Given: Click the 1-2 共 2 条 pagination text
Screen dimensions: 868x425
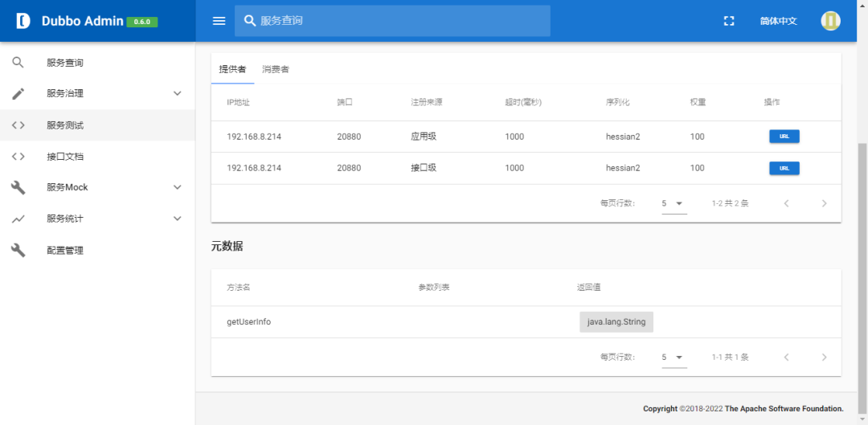Looking at the screenshot, I should [x=730, y=203].
